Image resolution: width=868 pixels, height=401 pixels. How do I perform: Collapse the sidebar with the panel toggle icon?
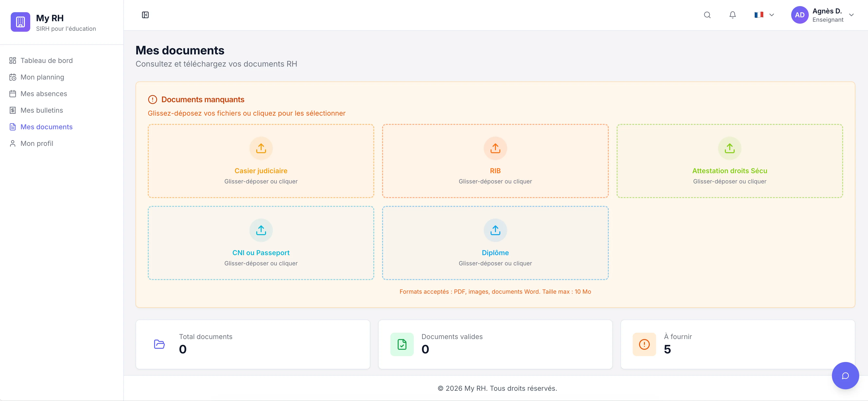pos(145,15)
